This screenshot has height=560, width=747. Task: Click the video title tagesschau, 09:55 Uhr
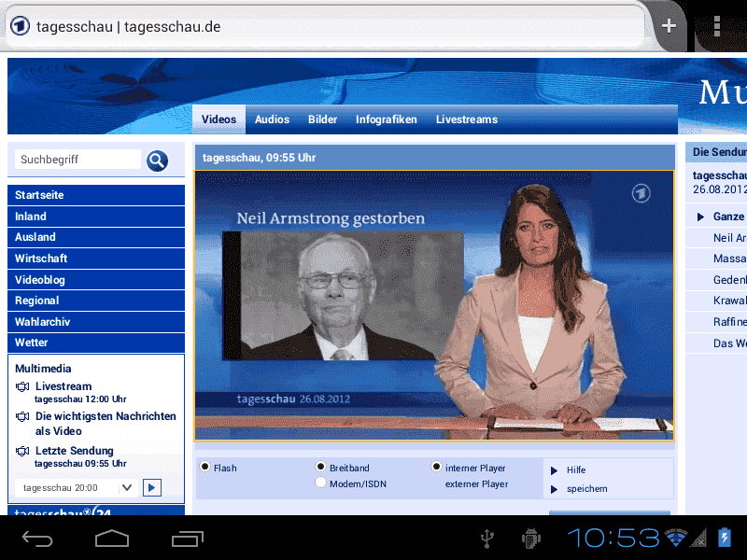[259, 158]
